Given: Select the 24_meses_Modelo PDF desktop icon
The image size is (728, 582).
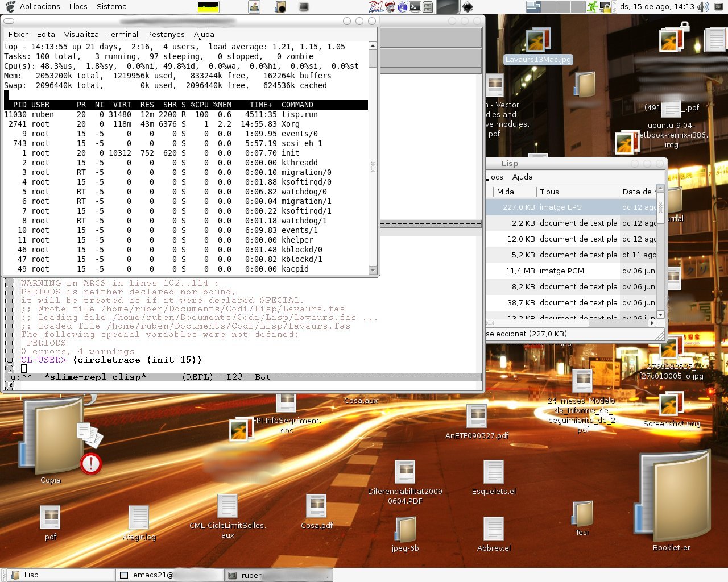Looking at the screenshot, I should [x=582, y=381].
